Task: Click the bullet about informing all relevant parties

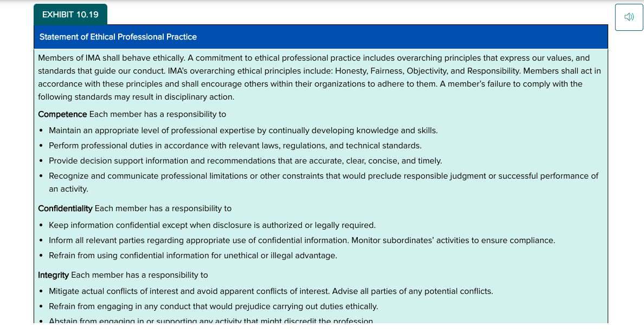Action: click(x=302, y=240)
